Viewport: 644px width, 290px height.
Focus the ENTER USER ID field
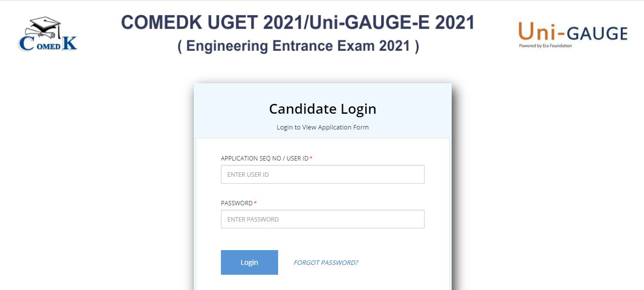pyautogui.click(x=322, y=174)
